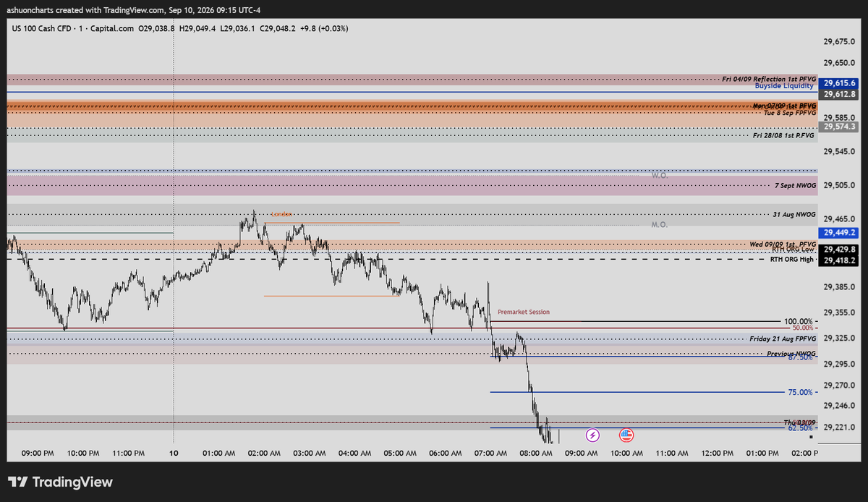Click the purple lightning event icon
Viewport: 868px width, 502px height.
point(592,435)
